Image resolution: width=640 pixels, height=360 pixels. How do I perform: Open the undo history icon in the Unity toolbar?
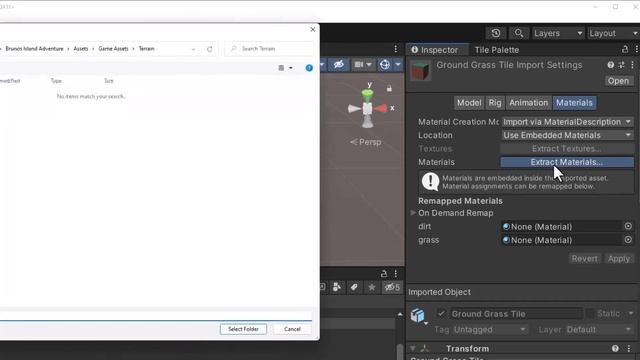coord(496,33)
